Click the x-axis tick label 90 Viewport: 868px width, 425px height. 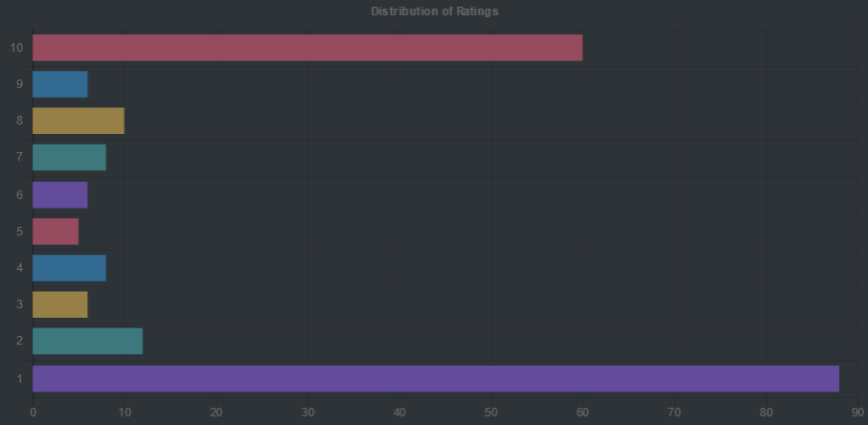pos(857,413)
